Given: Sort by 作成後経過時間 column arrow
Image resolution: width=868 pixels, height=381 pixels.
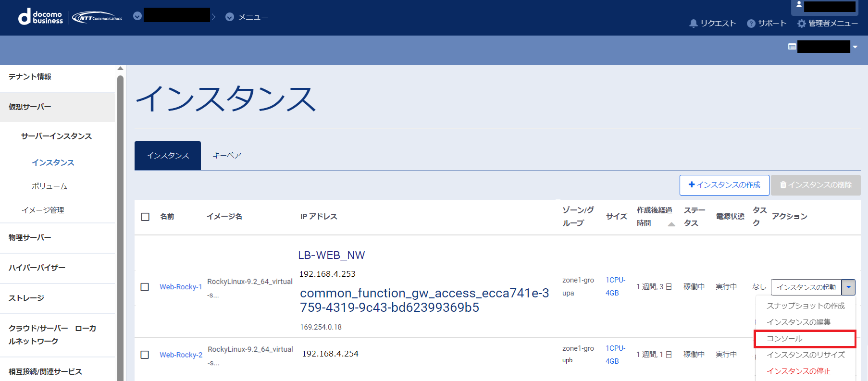Looking at the screenshot, I should coord(671,224).
